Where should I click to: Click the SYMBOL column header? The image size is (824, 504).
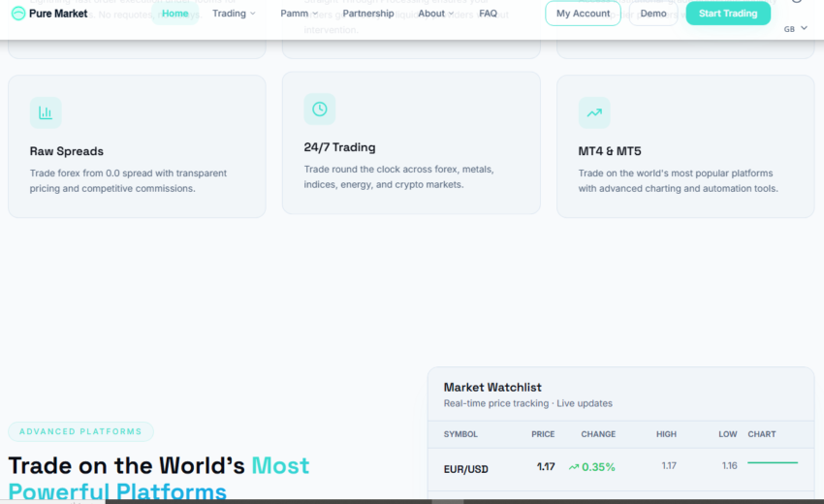[460, 434]
